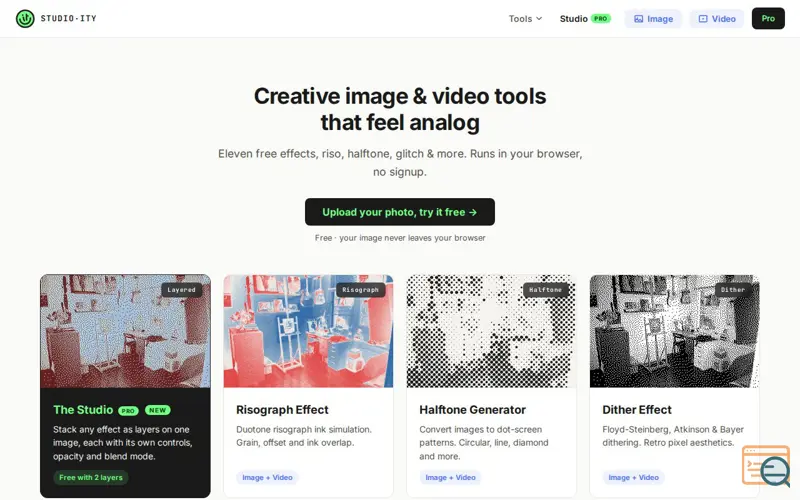Click the Dither tag on the card image
The width and height of the screenshot is (800, 500).
pos(733,290)
